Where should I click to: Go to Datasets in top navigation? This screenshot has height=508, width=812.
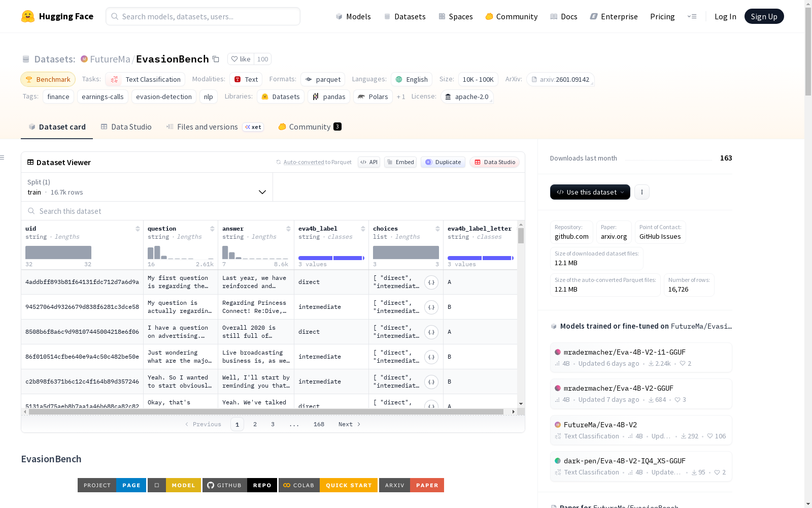(404, 16)
